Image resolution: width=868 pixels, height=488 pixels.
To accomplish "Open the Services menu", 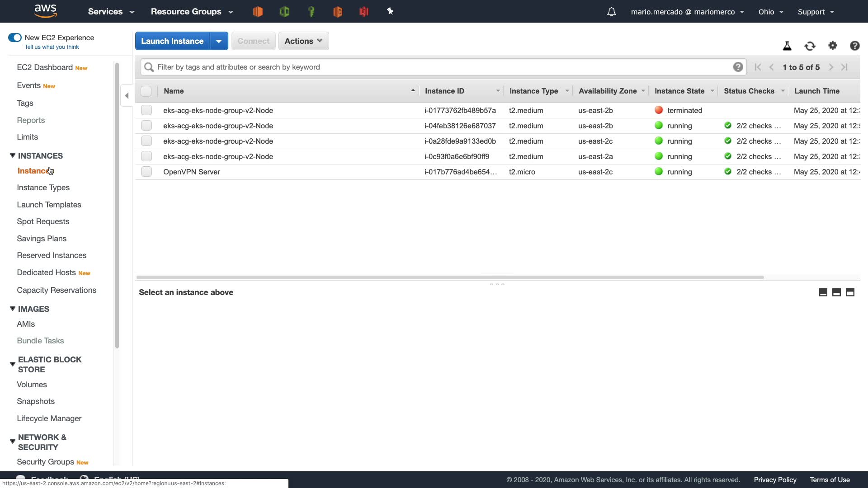I will click(x=111, y=12).
